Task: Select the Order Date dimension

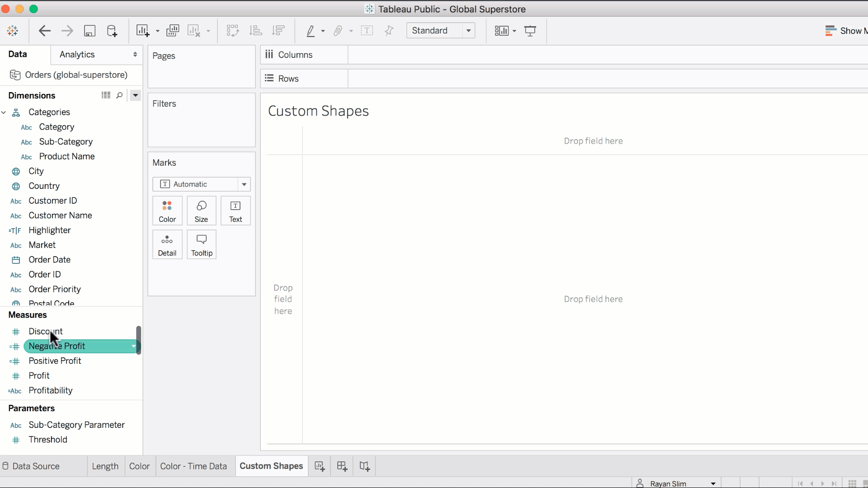Action: point(49,260)
